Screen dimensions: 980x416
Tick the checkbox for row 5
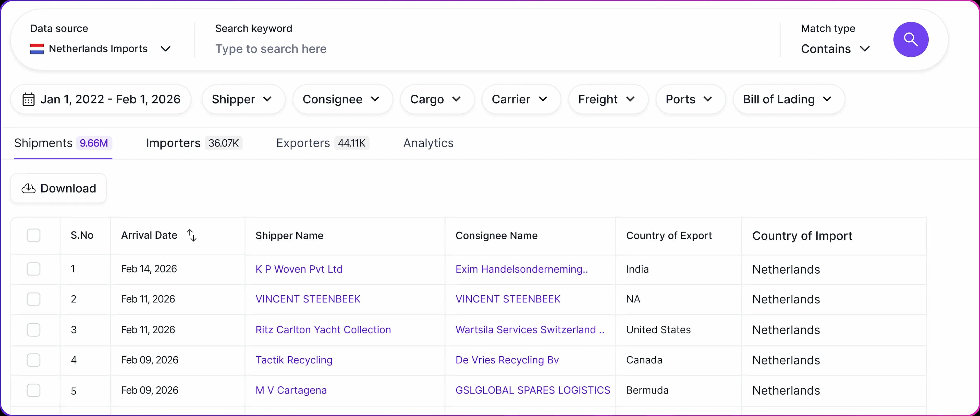click(x=33, y=390)
